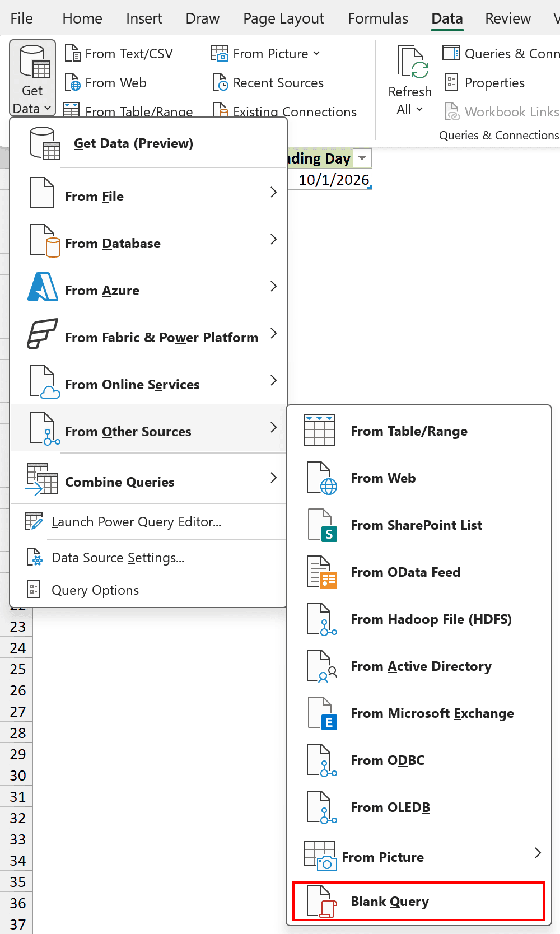The image size is (560, 934).
Task: Click the From ODBC connector icon
Action: point(322,760)
